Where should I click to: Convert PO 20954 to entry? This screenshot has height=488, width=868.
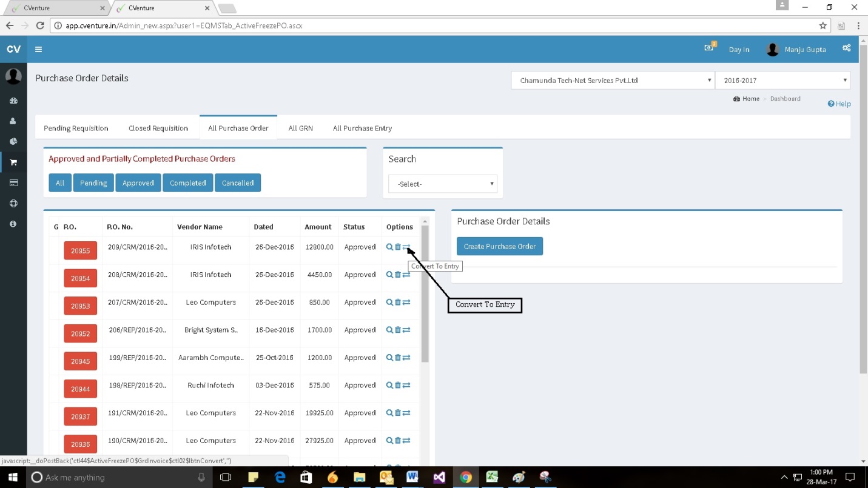coord(406,275)
